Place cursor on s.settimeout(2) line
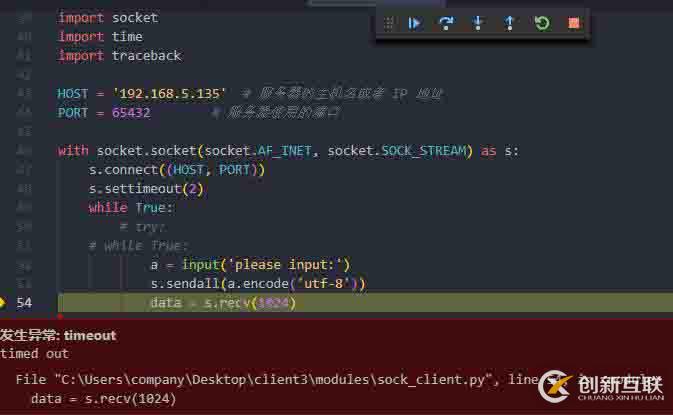This screenshot has height=415, width=673. [146, 189]
